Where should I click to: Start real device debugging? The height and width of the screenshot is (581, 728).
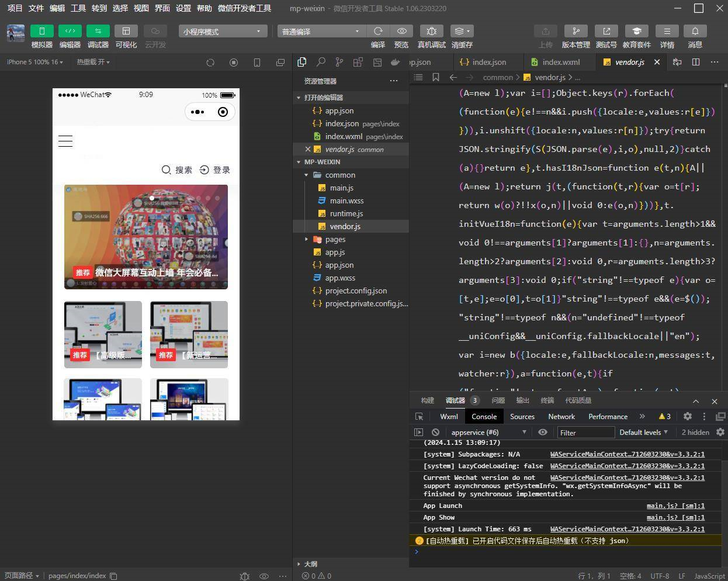click(432, 31)
